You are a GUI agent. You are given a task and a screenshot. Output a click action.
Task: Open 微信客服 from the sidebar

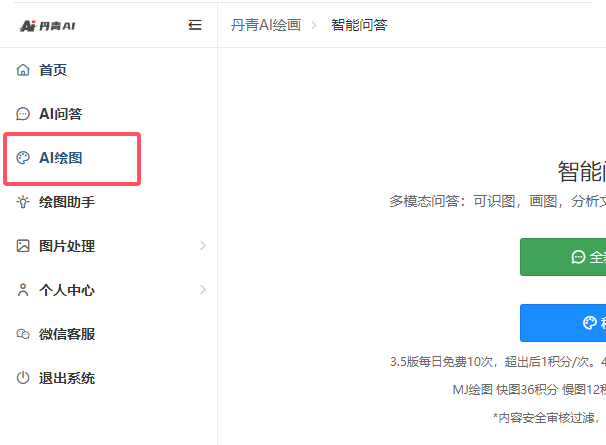(x=66, y=334)
